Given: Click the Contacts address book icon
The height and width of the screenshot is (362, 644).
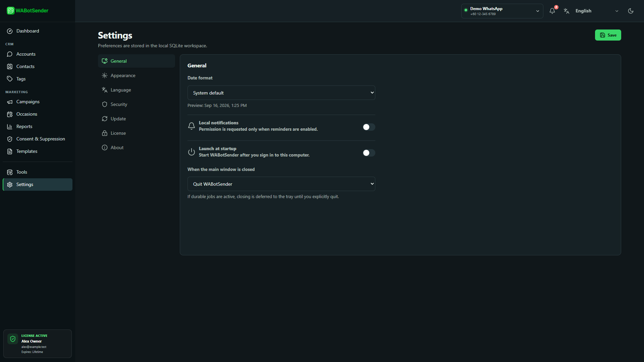Looking at the screenshot, I should (x=10, y=66).
